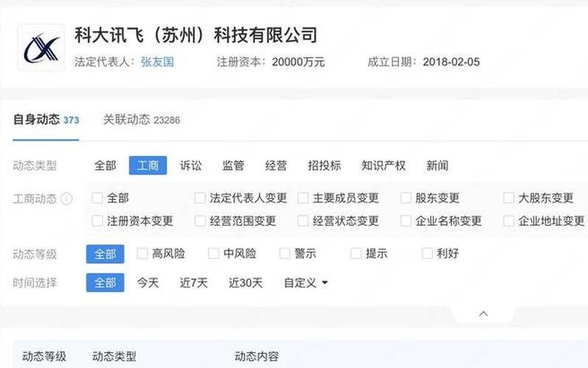Check the 法定代表人变更 box
The height and width of the screenshot is (368, 588).
click(x=200, y=198)
